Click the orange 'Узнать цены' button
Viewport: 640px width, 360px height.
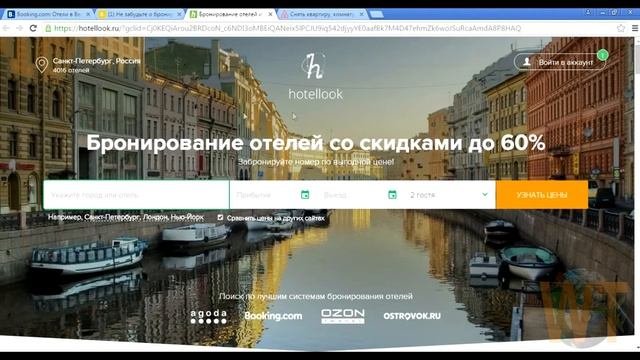pos(542,195)
